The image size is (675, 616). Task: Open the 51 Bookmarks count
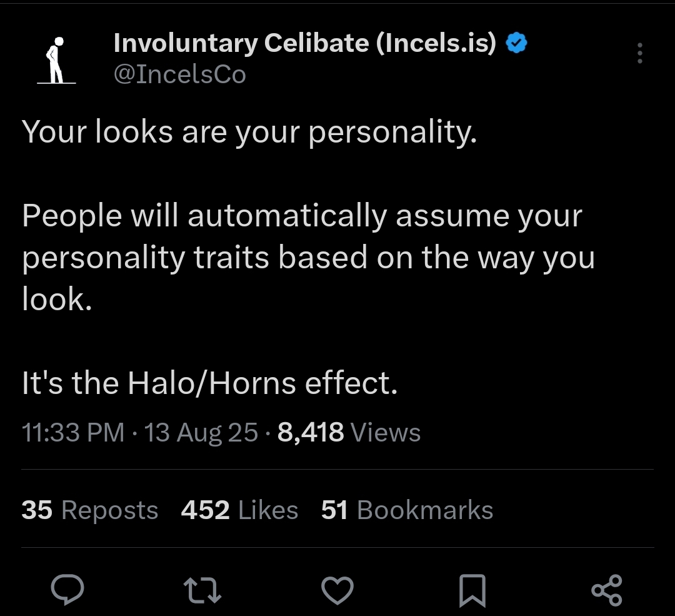tap(407, 510)
